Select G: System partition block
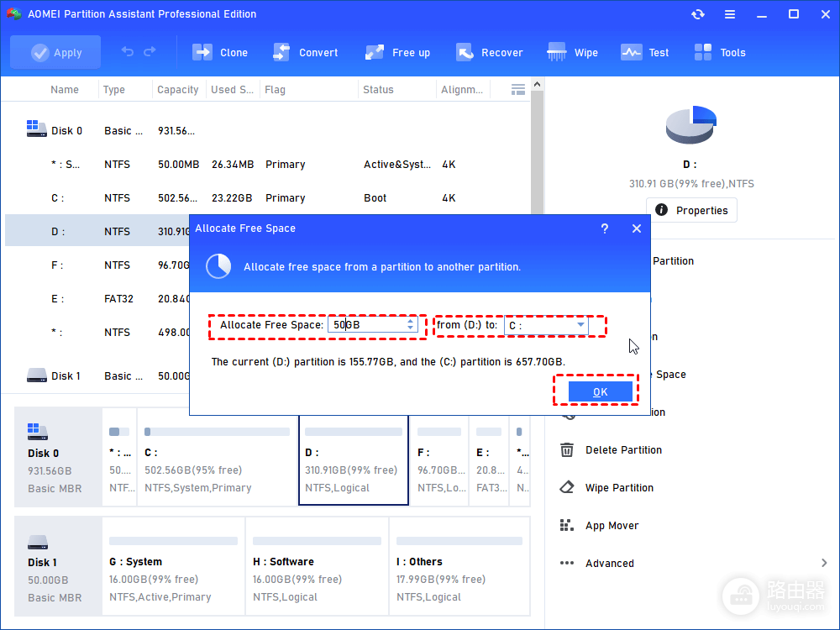 174,566
